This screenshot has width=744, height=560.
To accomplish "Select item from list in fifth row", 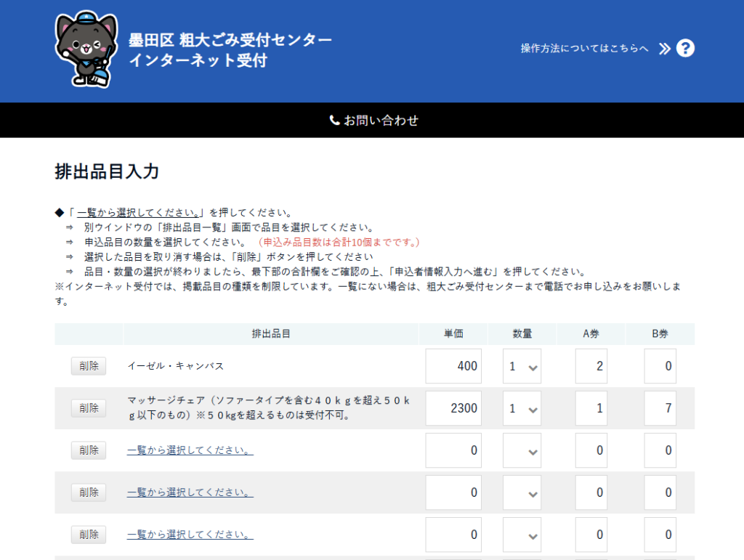I will point(190,535).
